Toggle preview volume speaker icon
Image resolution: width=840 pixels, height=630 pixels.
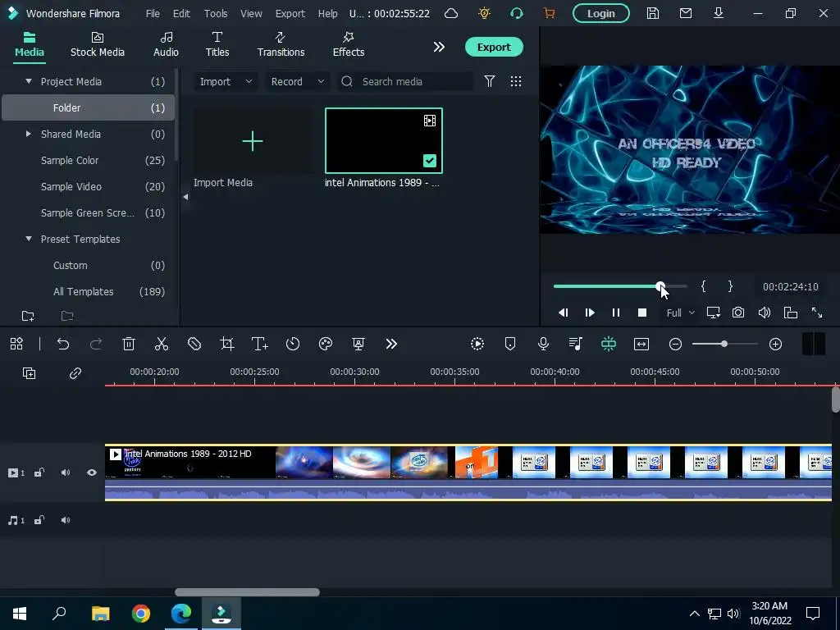(x=765, y=313)
